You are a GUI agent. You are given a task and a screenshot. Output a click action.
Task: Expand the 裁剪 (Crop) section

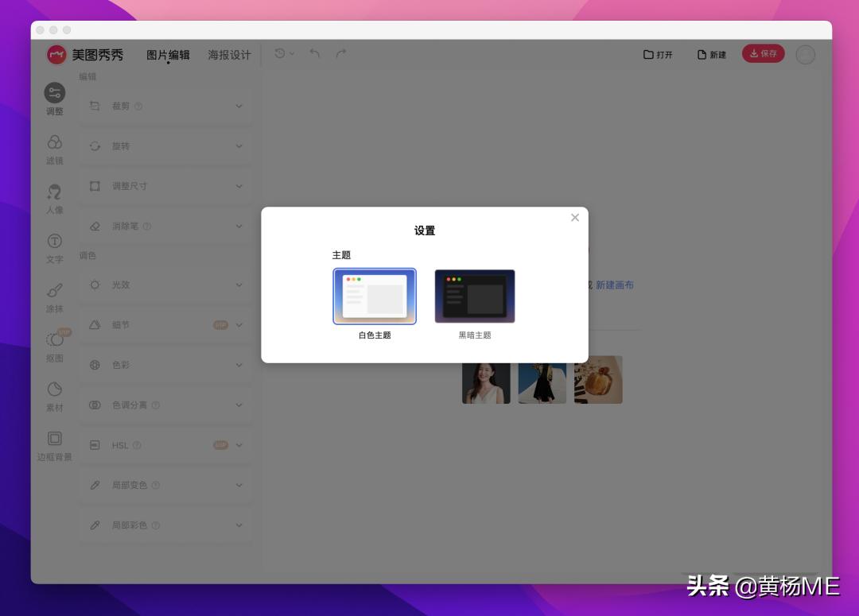click(x=165, y=106)
